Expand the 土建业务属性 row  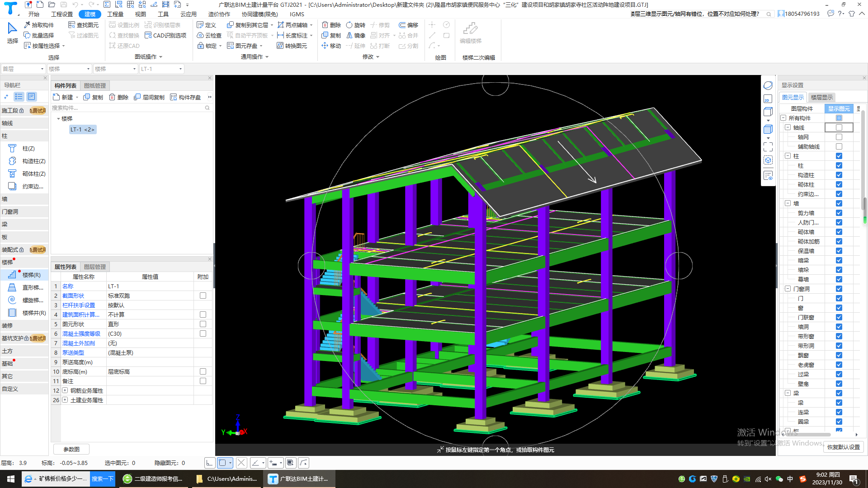(65, 400)
